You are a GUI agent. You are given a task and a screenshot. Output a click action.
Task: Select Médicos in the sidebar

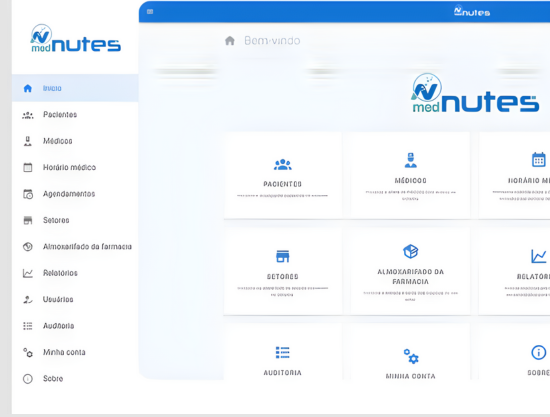75,141
